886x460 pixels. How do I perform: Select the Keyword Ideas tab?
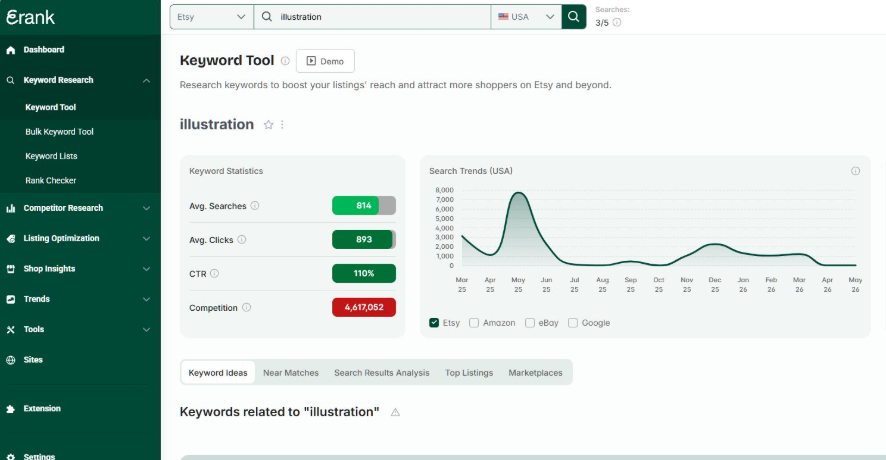pyautogui.click(x=218, y=373)
